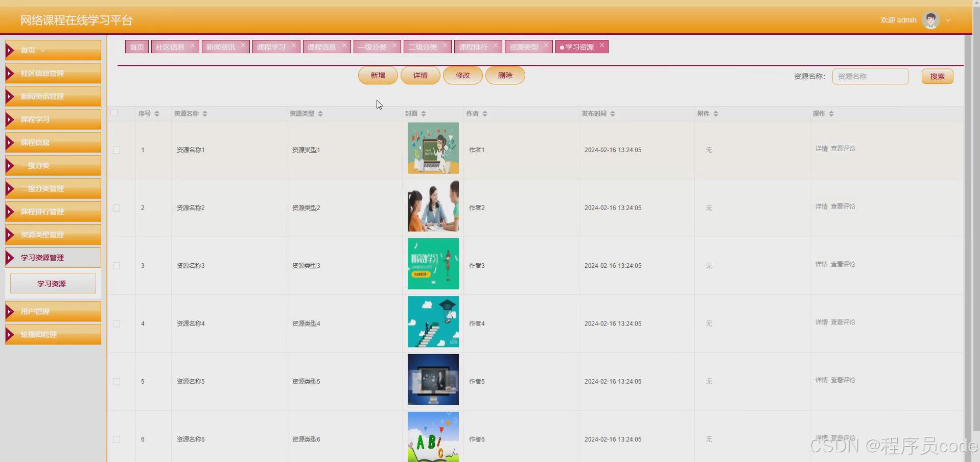Expand 一级分类 in the sidebar
This screenshot has width=980, height=462.
coord(53,165)
